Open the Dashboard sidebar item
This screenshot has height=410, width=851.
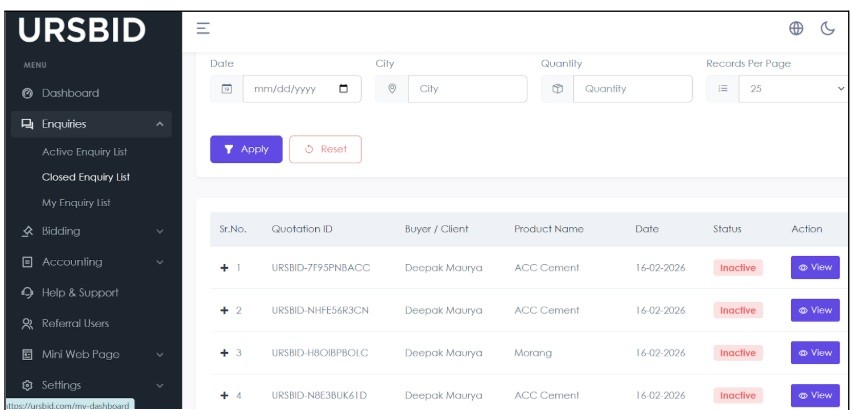click(70, 93)
